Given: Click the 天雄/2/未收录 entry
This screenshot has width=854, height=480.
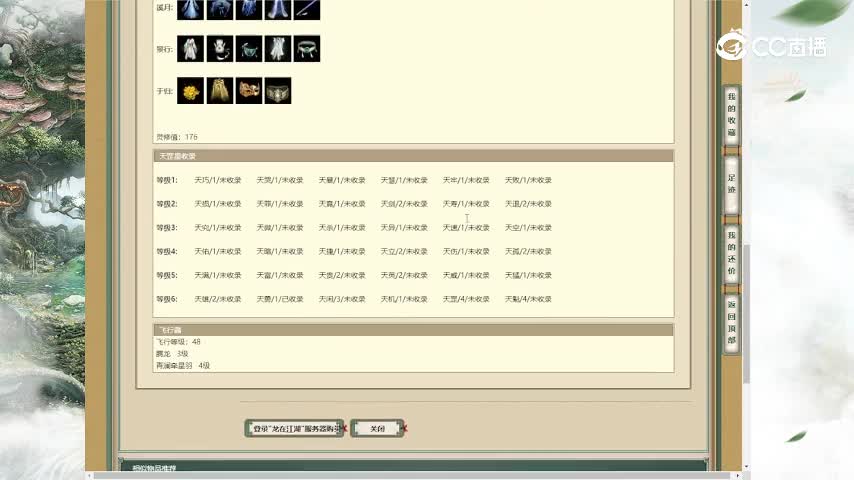Looking at the screenshot, I should coord(218,299).
